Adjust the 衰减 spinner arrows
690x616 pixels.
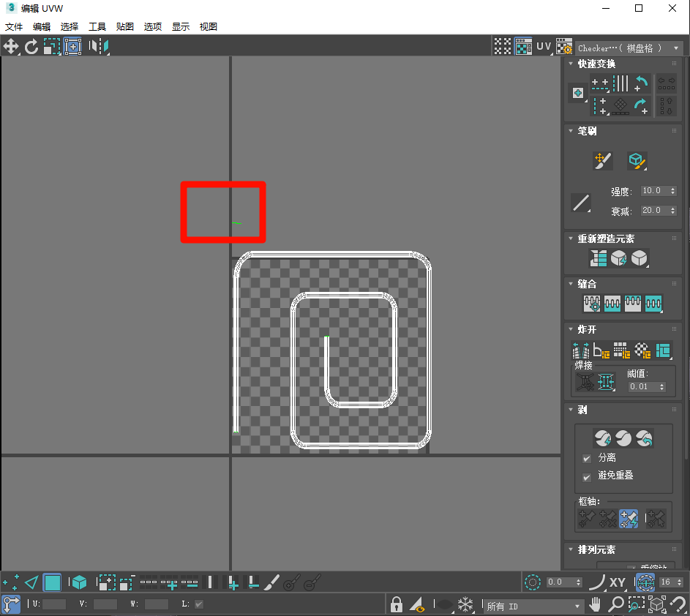[673, 210]
